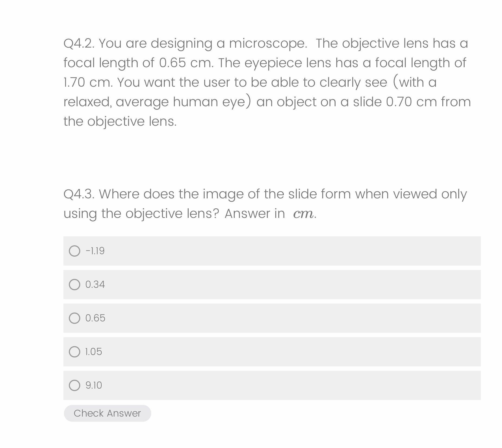Click the Check Answer button
Viewport: 502px width, 448px height.
tap(107, 413)
